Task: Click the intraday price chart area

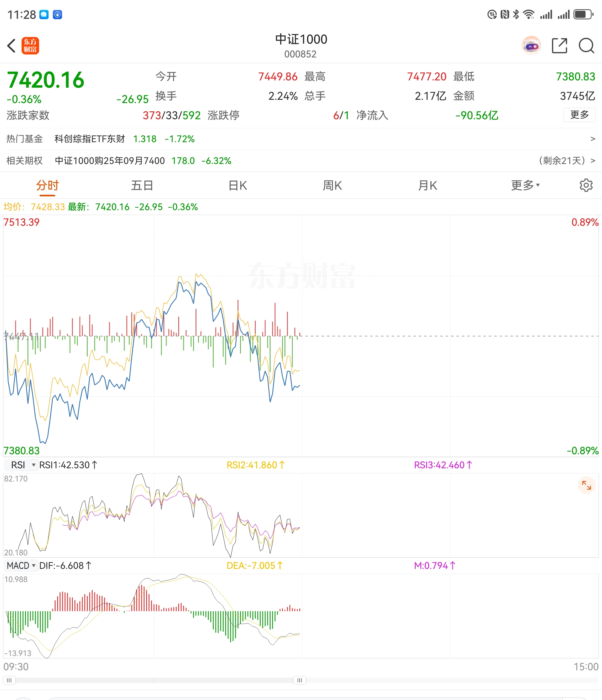Action: tap(301, 336)
